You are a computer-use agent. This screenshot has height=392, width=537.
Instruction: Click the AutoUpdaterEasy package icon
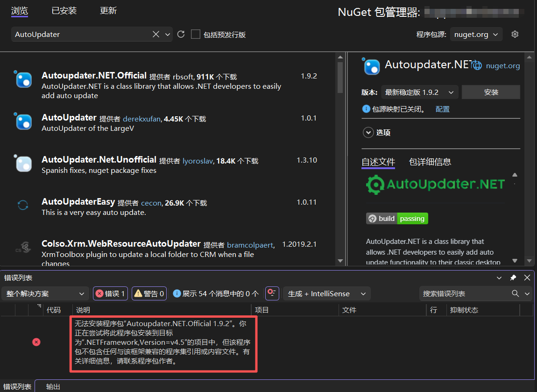(x=23, y=205)
